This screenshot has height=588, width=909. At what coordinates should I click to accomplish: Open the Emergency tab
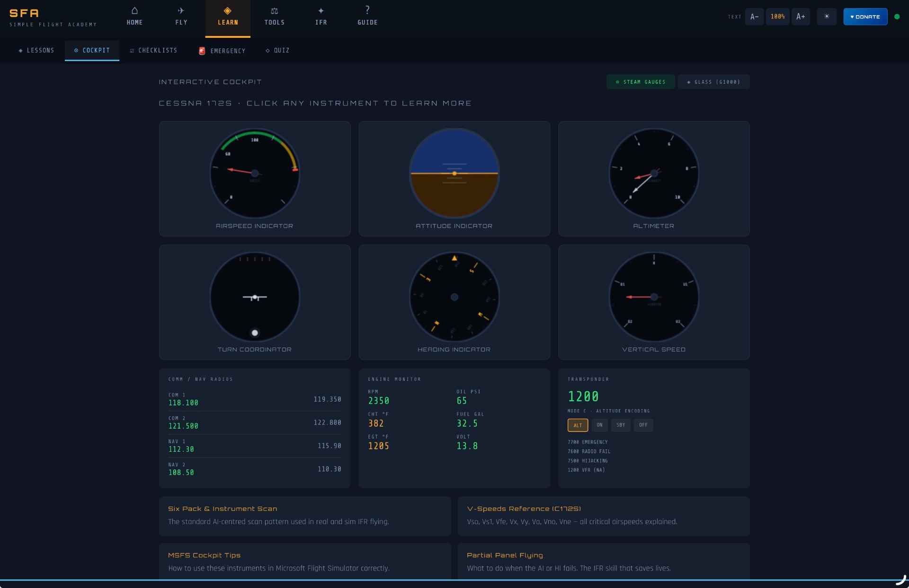tap(222, 51)
